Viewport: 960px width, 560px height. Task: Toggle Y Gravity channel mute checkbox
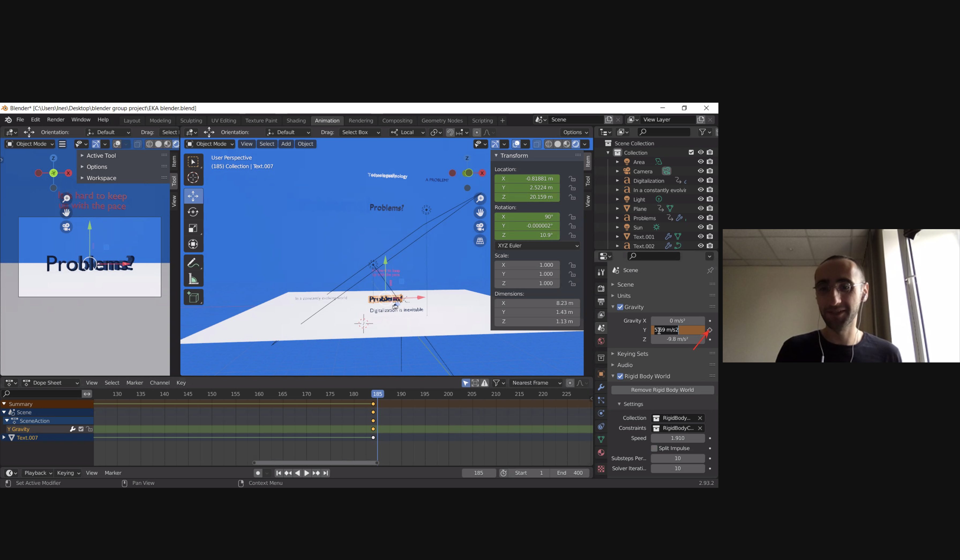click(81, 429)
